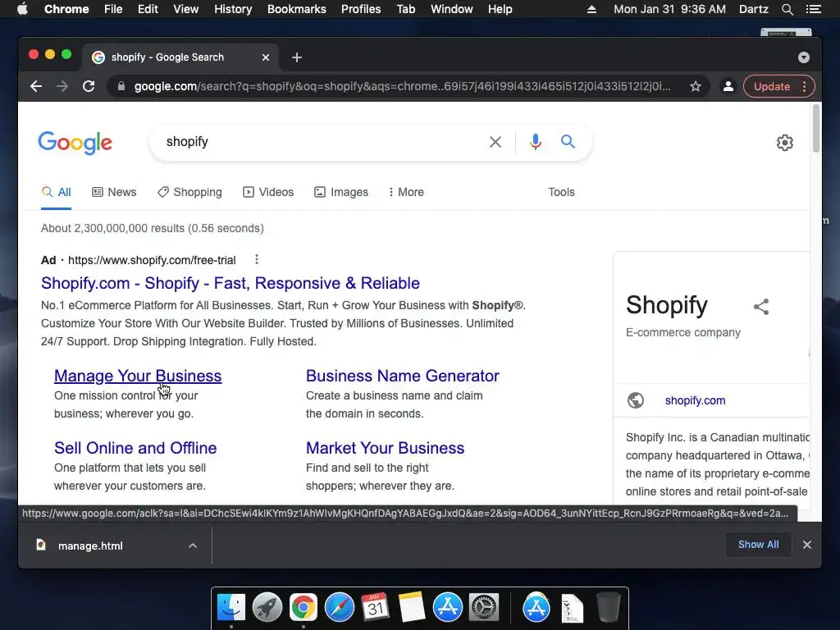Viewport: 840px width, 630px height.
Task: Open the Profiles menu
Action: [361, 9]
